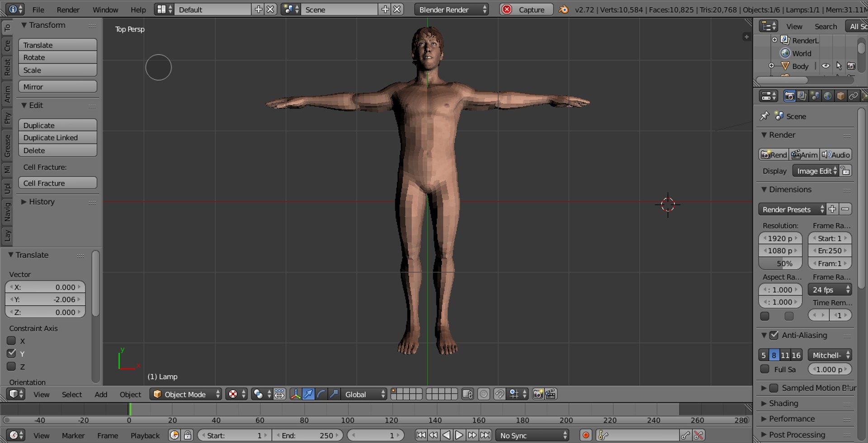The height and width of the screenshot is (443, 868).
Task: Uncheck the Y constraint axis checkbox
Action: (x=12, y=354)
